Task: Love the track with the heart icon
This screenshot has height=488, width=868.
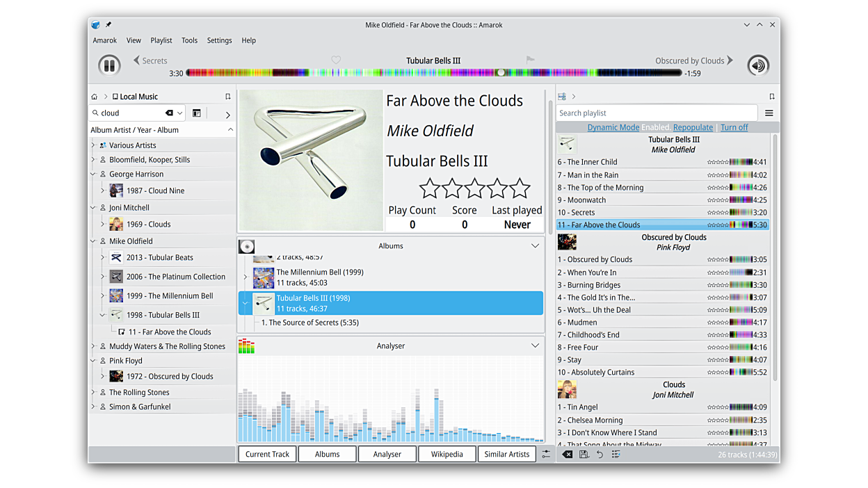Action: point(336,60)
